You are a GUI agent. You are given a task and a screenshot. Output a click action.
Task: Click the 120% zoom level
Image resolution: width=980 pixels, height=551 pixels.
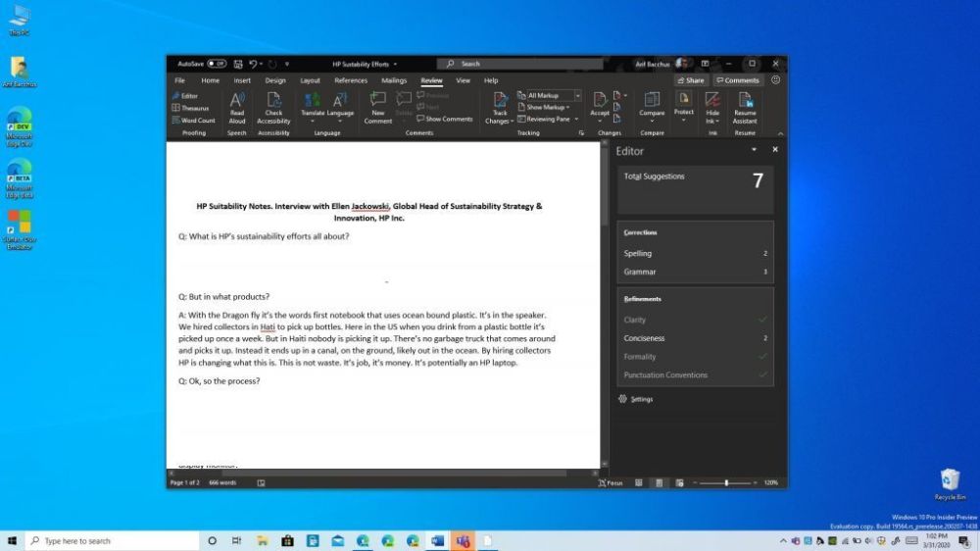771,482
